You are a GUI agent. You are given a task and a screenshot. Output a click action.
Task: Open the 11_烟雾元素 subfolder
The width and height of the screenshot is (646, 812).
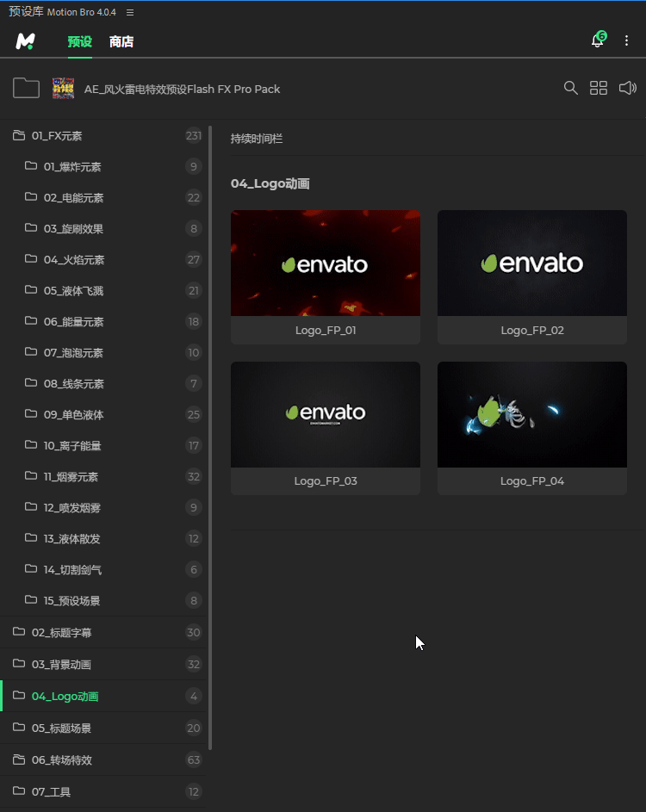pos(103,476)
